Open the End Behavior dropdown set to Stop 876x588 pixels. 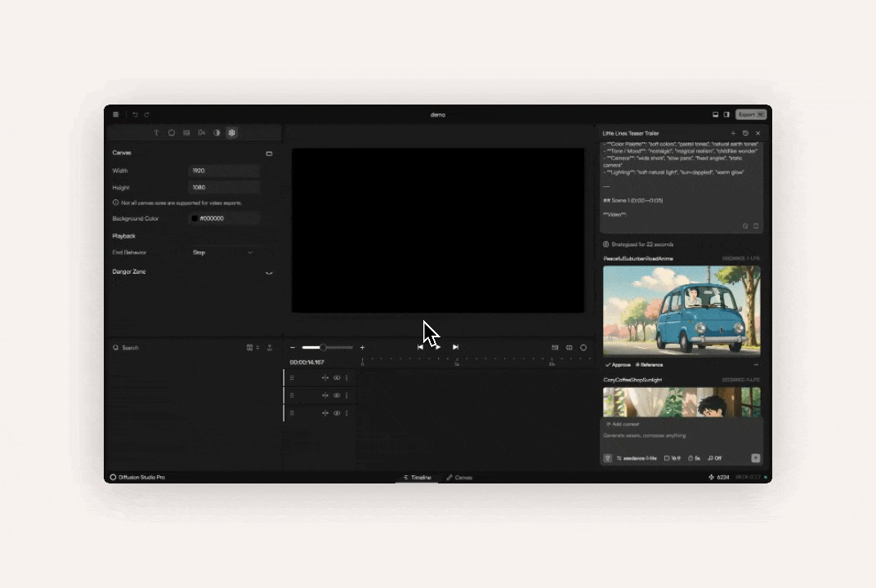click(224, 252)
